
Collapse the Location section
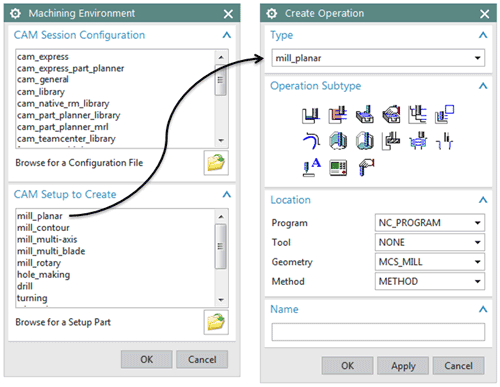pyautogui.click(x=483, y=200)
